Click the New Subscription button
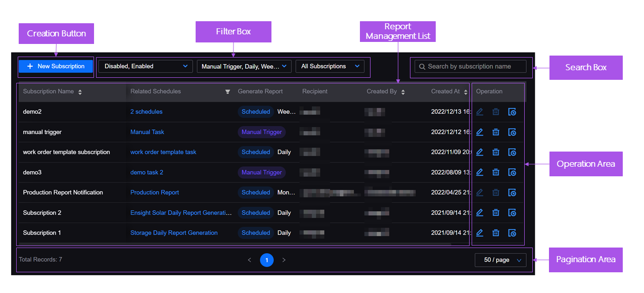The width and height of the screenshot is (644, 293). point(56,66)
